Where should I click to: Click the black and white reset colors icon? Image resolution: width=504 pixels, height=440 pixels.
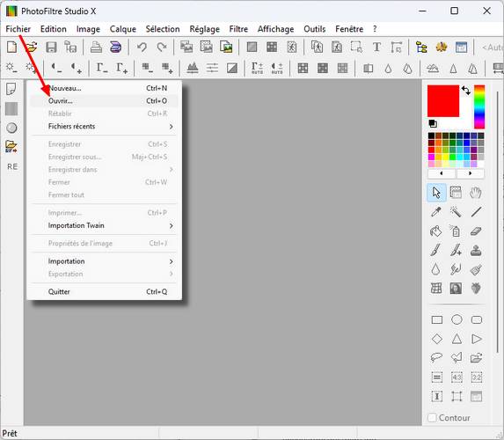[x=433, y=123]
